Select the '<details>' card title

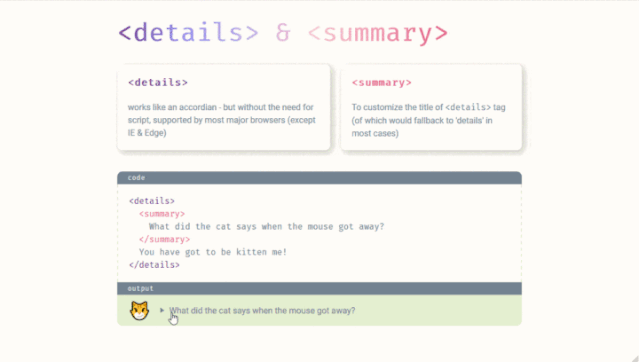[x=158, y=82]
